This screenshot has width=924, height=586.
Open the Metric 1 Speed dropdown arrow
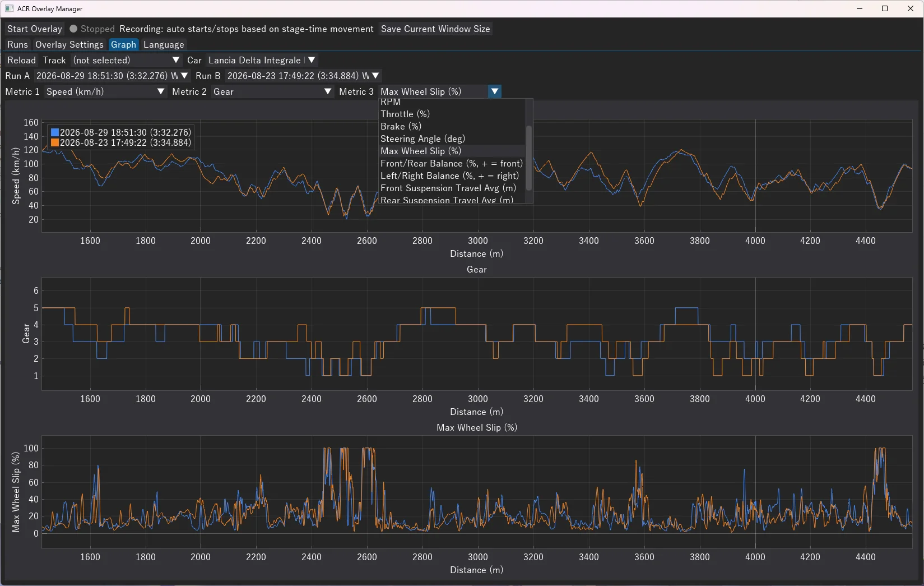pos(161,91)
